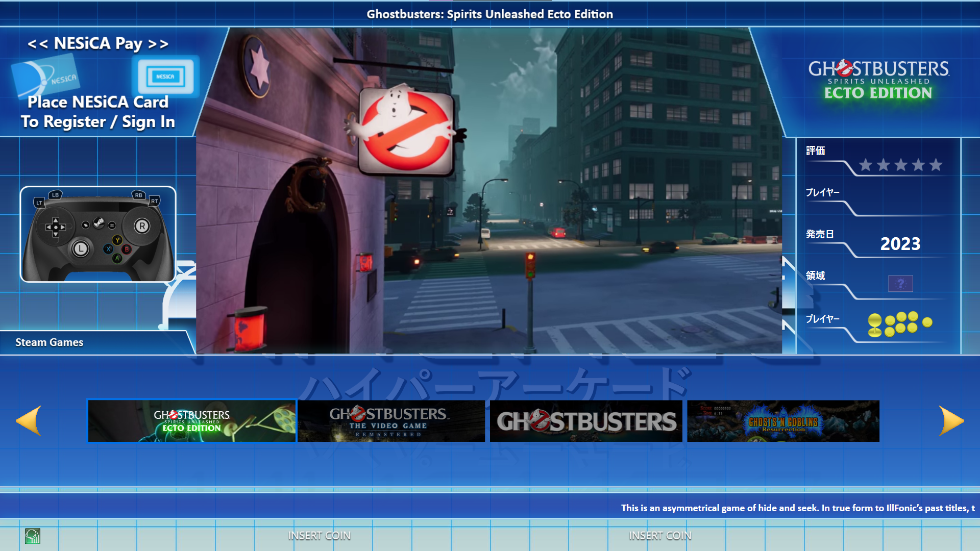Image resolution: width=980 pixels, height=551 pixels.
Task: Click the left yellow navigation arrow
Action: (29, 421)
